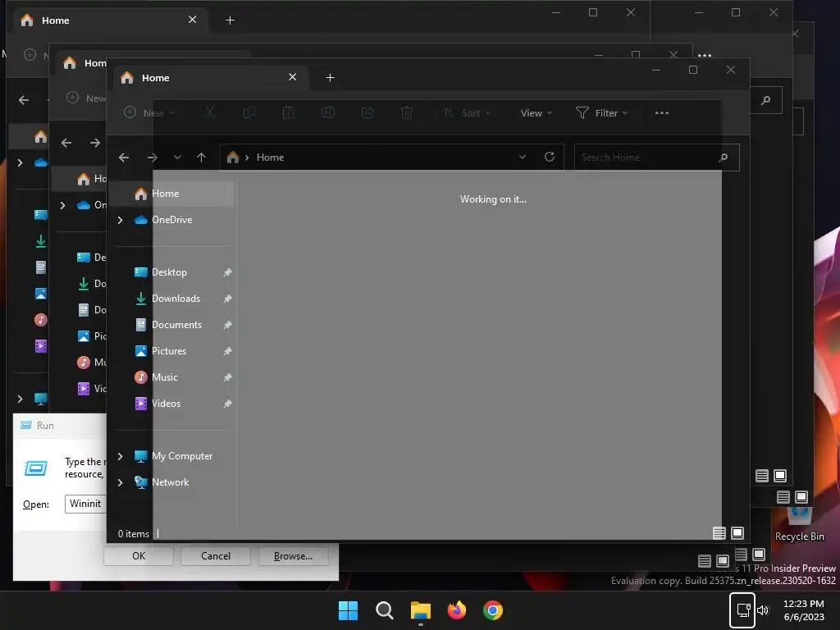The height and width of the screenshot is (630, 840).
Task: Click the volume speaker icon in system tray
Action: point(763,609)
